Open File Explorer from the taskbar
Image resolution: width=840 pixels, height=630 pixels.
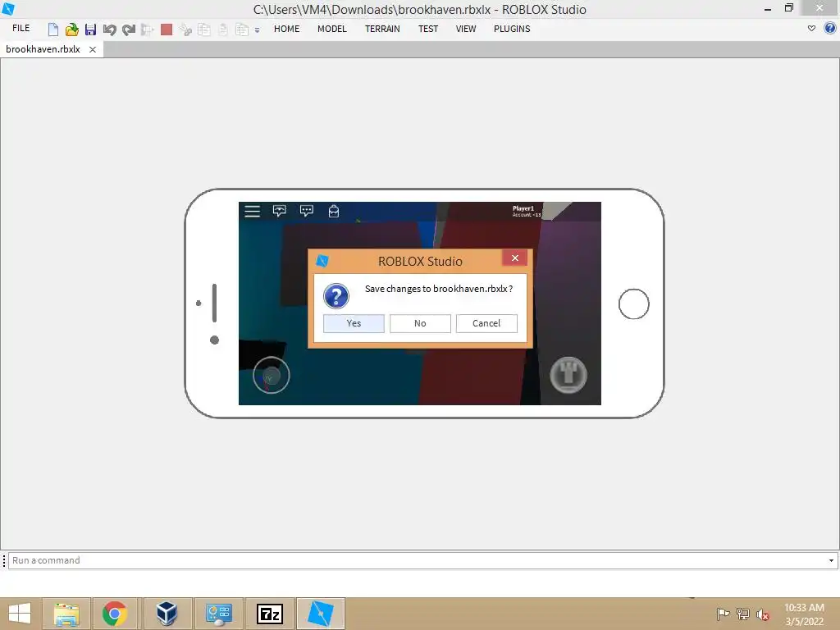tap(66, 614)
